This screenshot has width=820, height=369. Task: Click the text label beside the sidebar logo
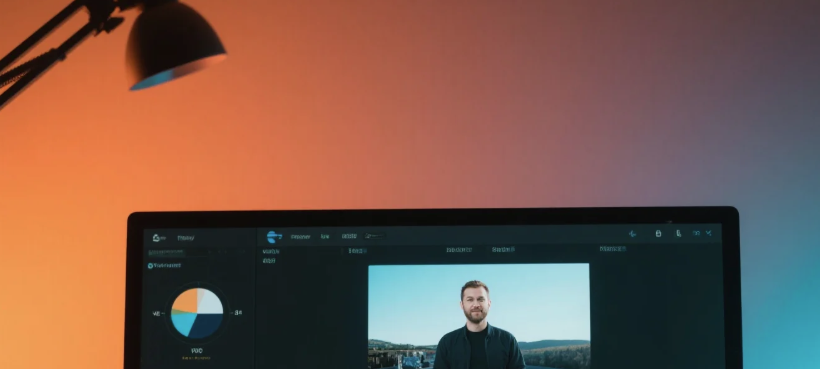coord(185,238)
